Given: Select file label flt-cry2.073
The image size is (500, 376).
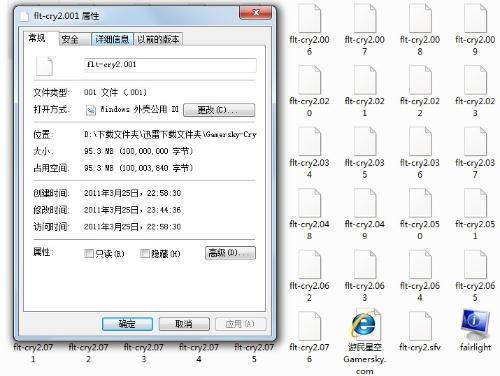Looking at the screenshot, I should pos(144,353).
